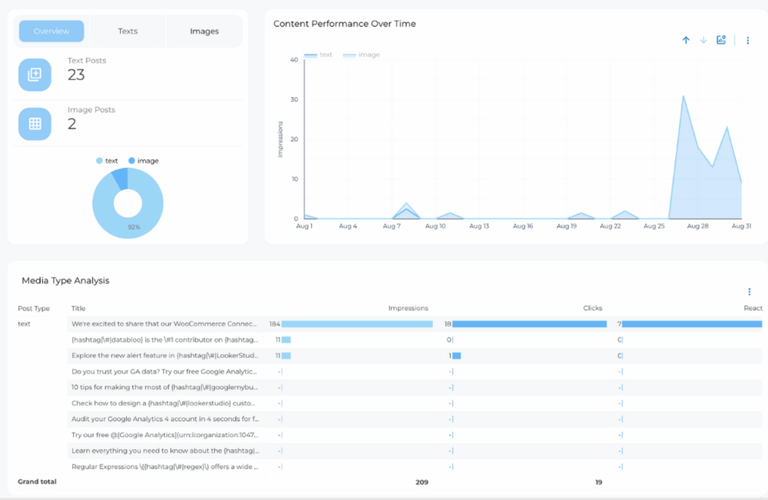This screenshot has height=500, width=768.
Task: Toggle the text series in chart legend
Action: tap(318, 55)
